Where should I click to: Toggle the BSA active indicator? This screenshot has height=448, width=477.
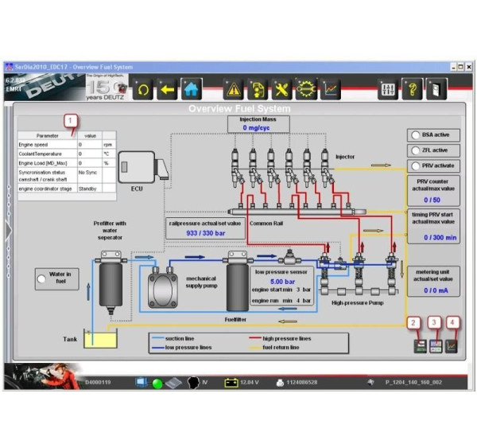coord(416,135)
